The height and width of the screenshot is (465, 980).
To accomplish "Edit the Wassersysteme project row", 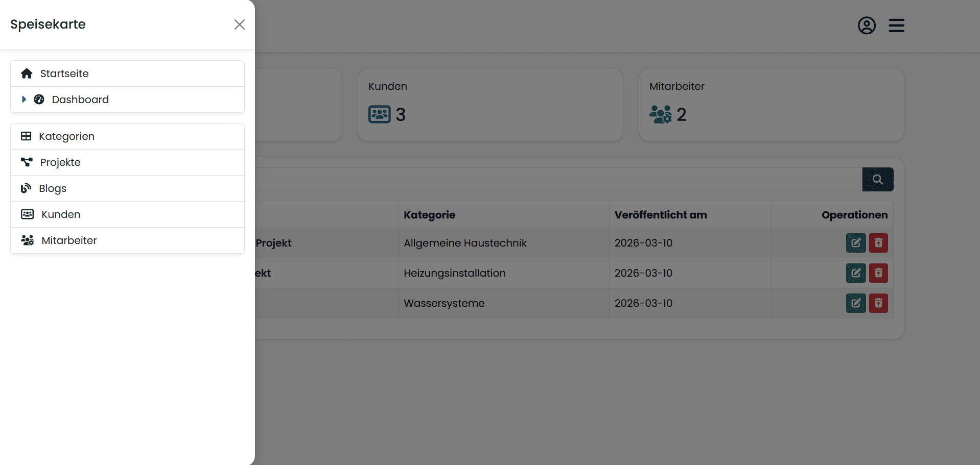I will [855, 303].
